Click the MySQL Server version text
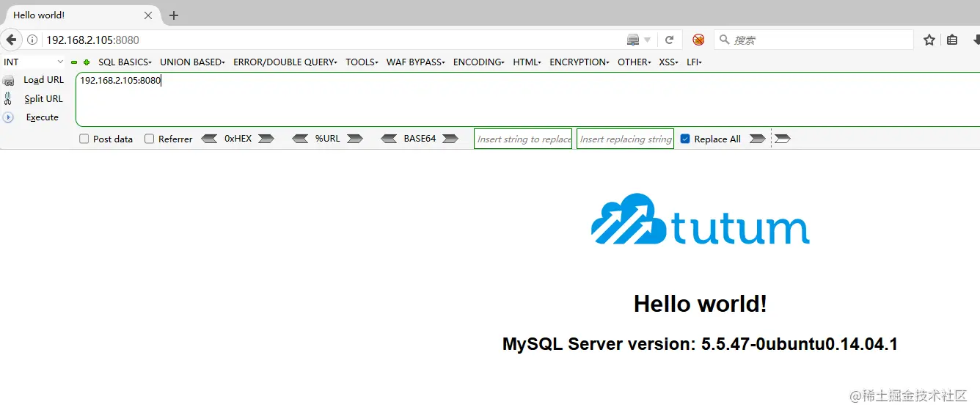 [701, 344]
